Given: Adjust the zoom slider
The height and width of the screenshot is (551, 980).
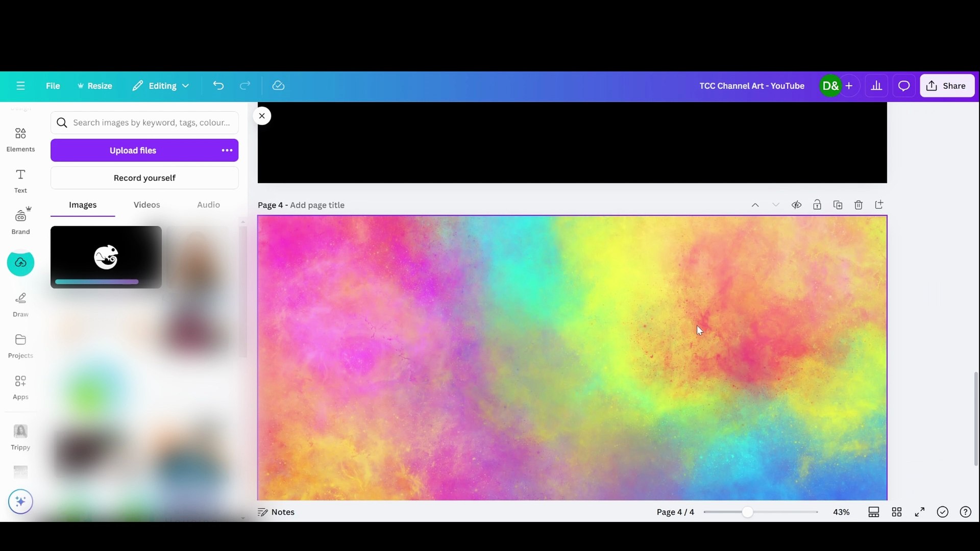Looking at the screenshot, I should coord(747,512).
